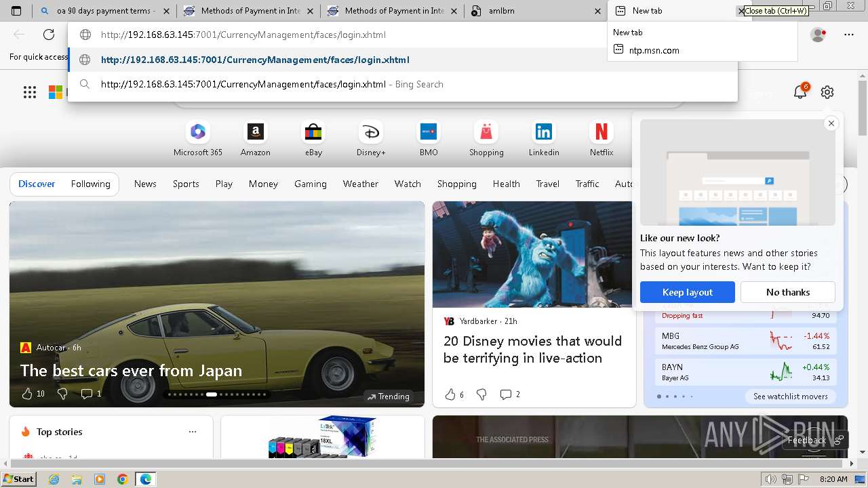The image size is (868, 488).
Task: Open the Traffic category
Action: pyautogui.click(x=587, y=184)
